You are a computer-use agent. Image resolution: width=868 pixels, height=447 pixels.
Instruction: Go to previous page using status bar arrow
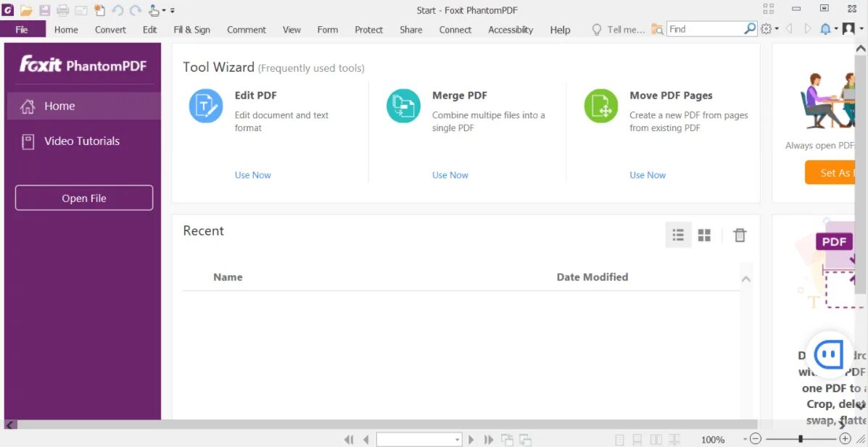tap(365, 440)
